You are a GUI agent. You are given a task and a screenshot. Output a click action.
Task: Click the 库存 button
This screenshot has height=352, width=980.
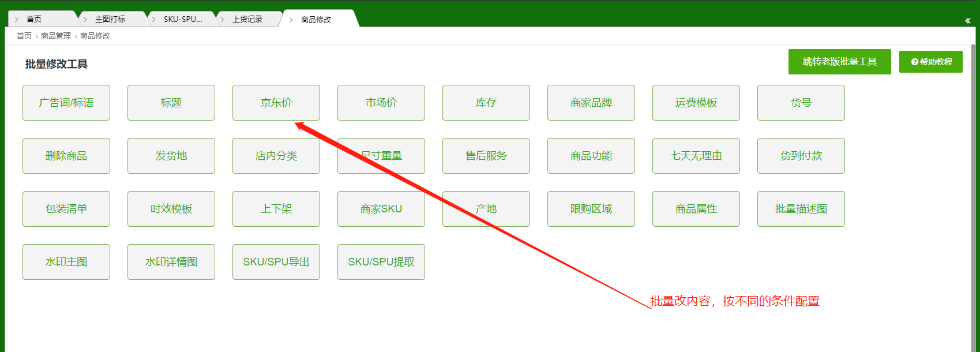486,103
